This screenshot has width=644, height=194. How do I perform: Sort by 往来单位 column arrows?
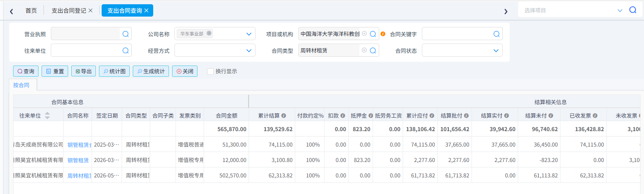[x=47, y=115]
